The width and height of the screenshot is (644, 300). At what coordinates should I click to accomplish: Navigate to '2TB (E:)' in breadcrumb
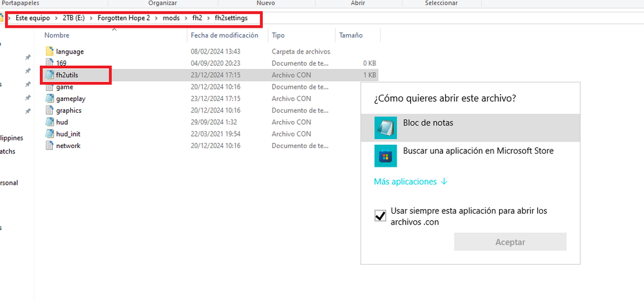tap(73, 18)
